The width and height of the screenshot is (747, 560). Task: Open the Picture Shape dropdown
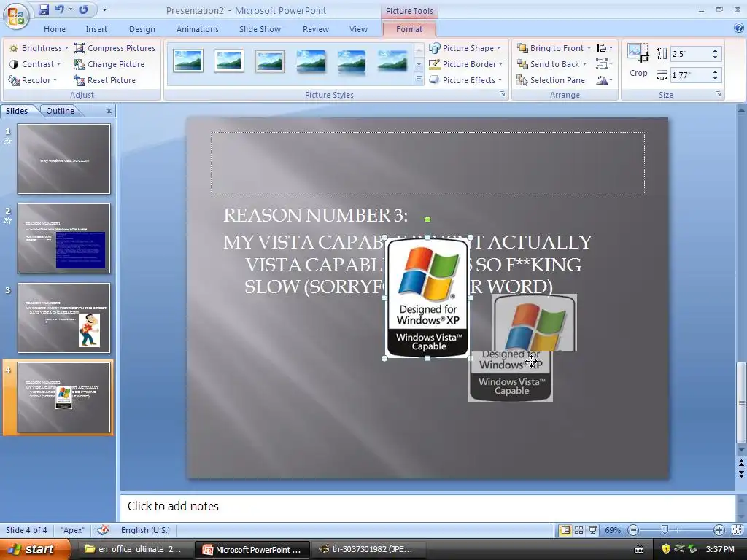[x=465, y=48]
